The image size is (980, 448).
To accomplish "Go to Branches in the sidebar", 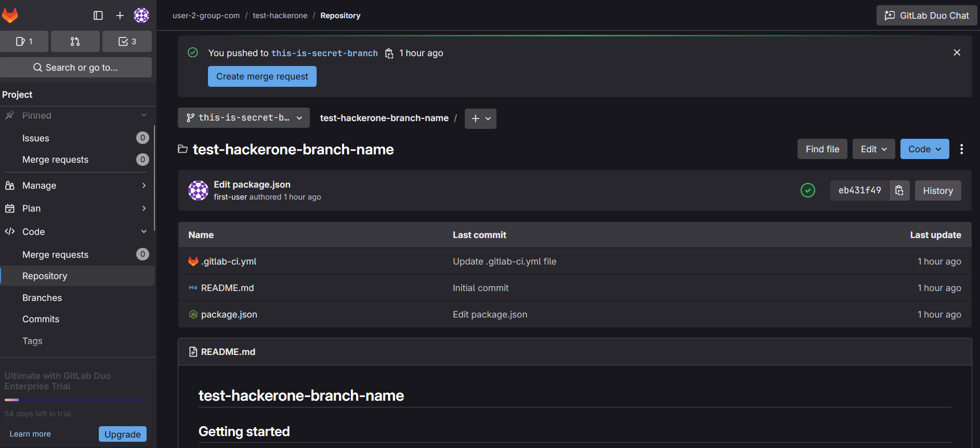I will (x=42, y=298).
